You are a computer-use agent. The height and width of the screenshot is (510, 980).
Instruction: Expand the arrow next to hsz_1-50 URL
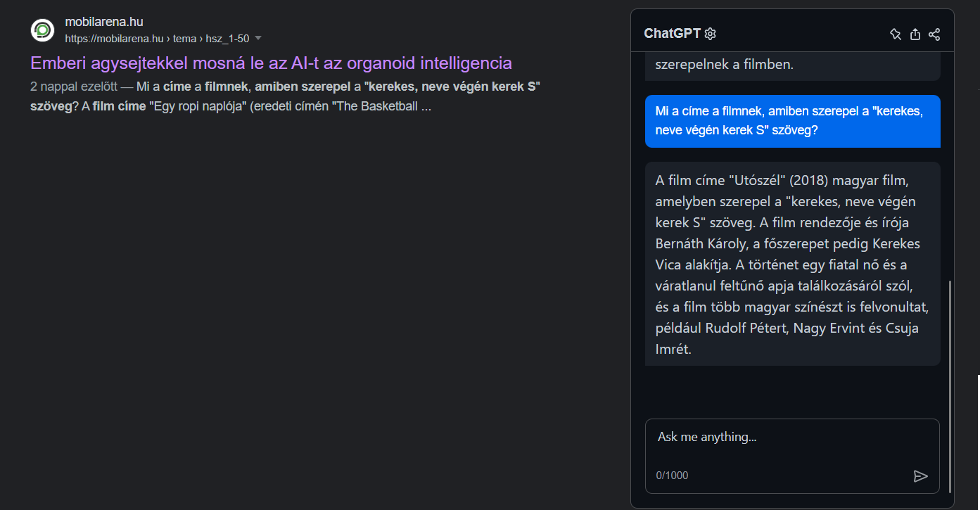tap(258, 38)
